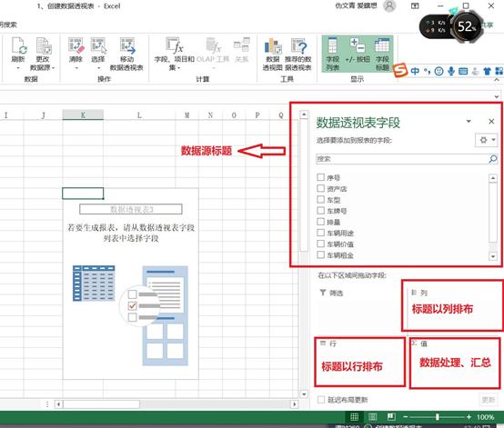Click the Sogou toolbox grid icon

[x=499, y=71]
